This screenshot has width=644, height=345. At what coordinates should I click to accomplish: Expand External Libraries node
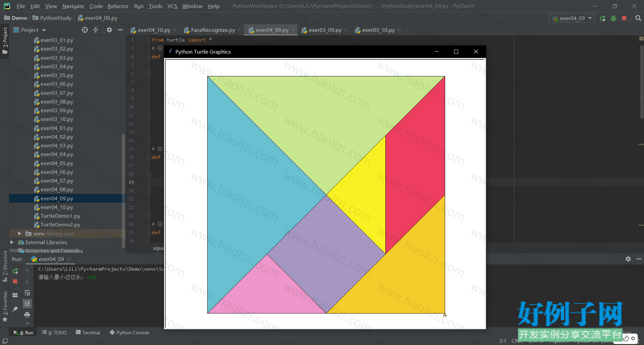(12, 242)
